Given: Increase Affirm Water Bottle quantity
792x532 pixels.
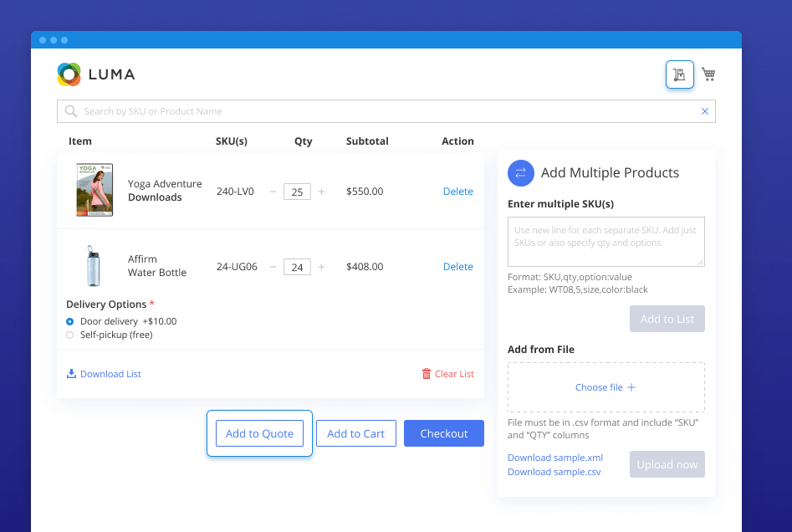Looking at the screenshot, I should coord(322,267).
